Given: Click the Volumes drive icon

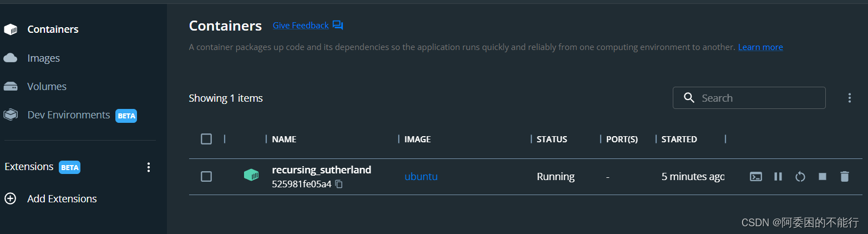Looking at the screenshot, I should click(x=11, y=86).
